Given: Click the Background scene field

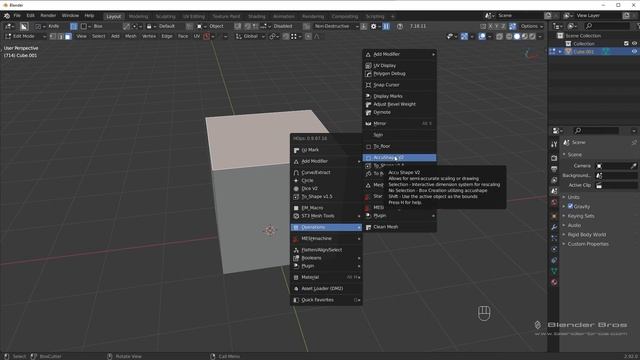Looking at the screenshot, I should (616, 176).
